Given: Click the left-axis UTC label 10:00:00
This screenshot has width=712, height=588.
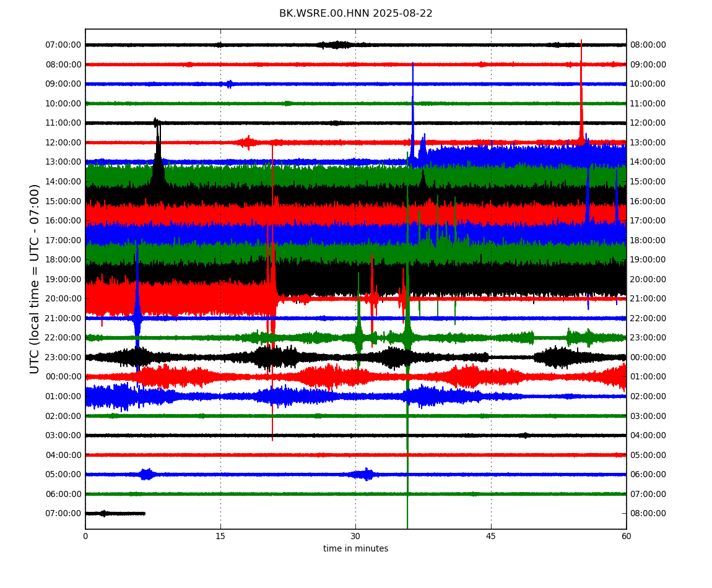Looking at the screenshot, I should point(63,103).
